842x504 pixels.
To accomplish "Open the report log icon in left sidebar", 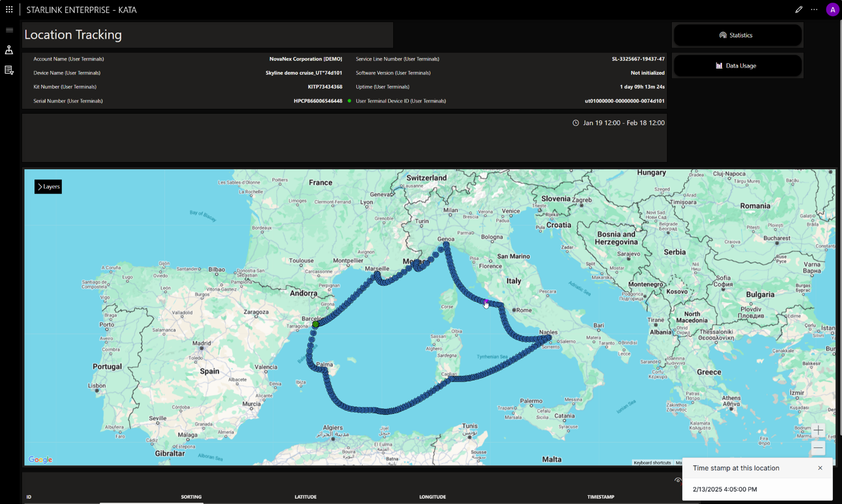I will 9,70.
